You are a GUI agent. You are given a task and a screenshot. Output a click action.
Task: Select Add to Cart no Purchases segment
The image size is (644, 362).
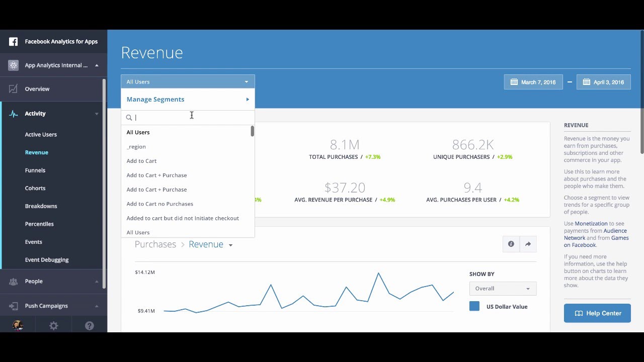click(x=160, y=204)
